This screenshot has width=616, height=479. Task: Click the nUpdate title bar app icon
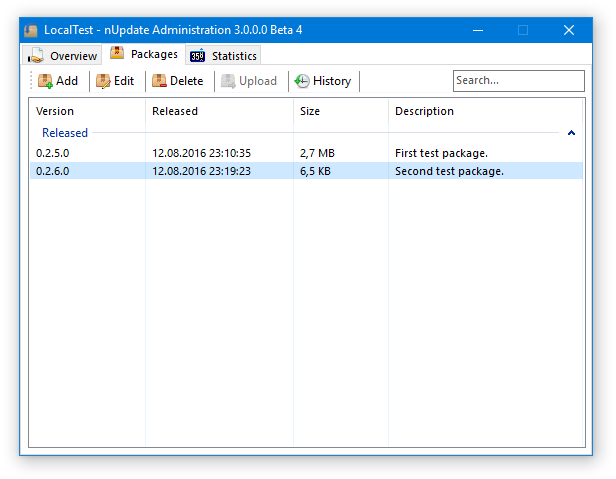[x=31, y=30]
